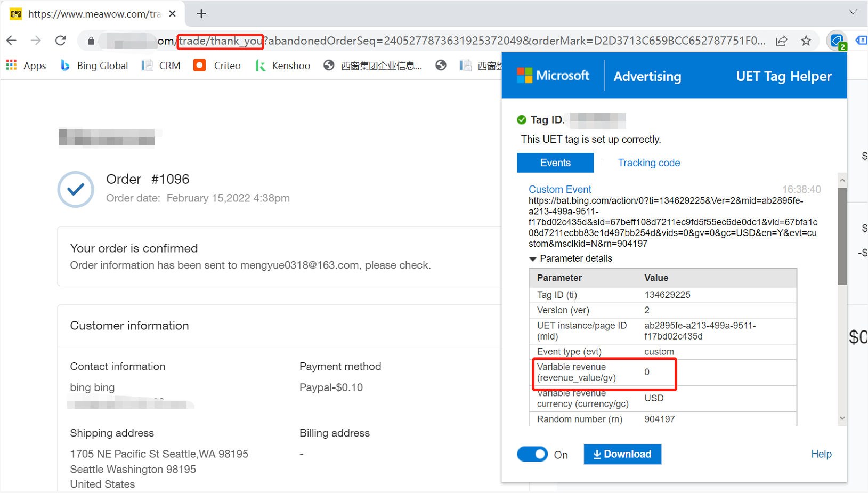Click the events list scrollbar
Viewport: 868px width, 493px height.
click(x=842, y=237)
